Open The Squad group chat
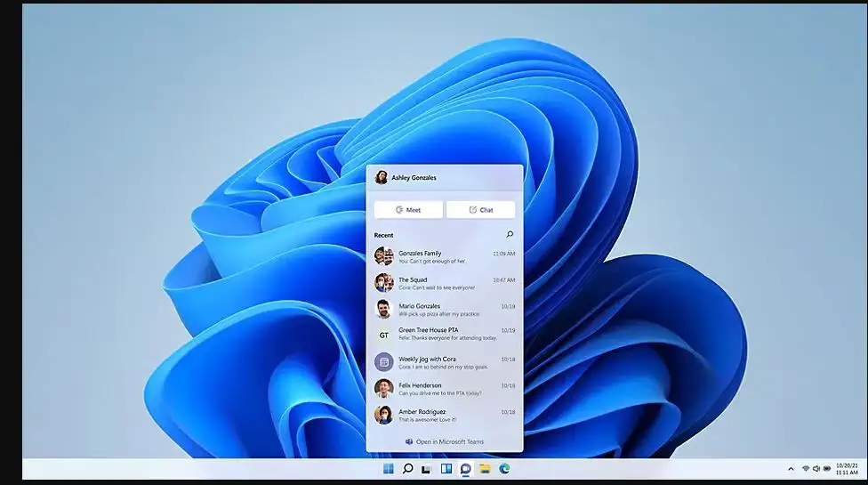868x485 pixels. 445,283
